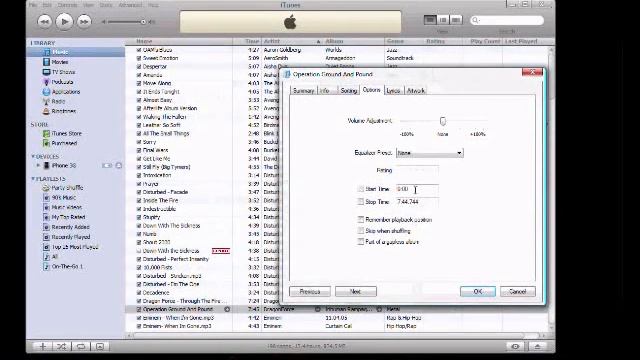Open the Applications library
This screenshot has width=640, height=360.
point(65,92)
